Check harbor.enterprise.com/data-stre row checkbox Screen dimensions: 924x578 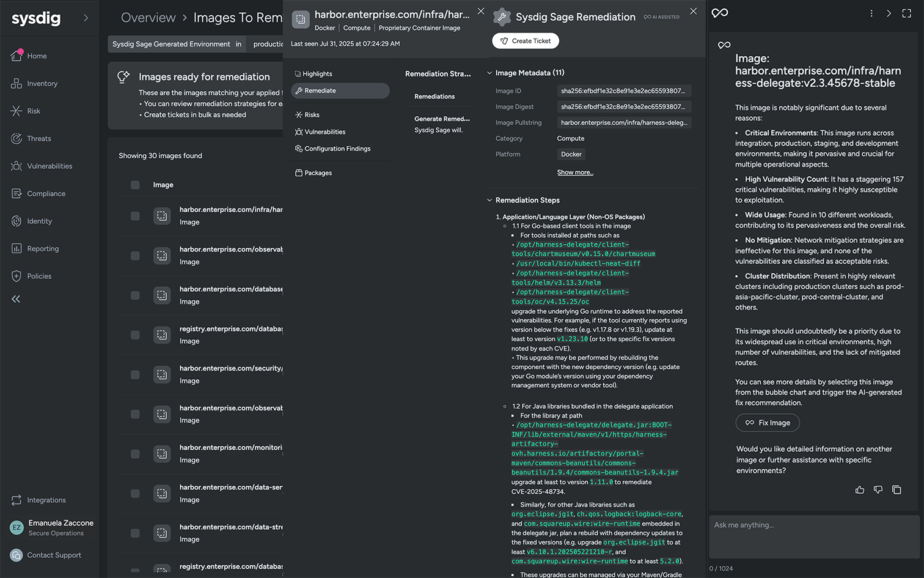coord(135,533)
